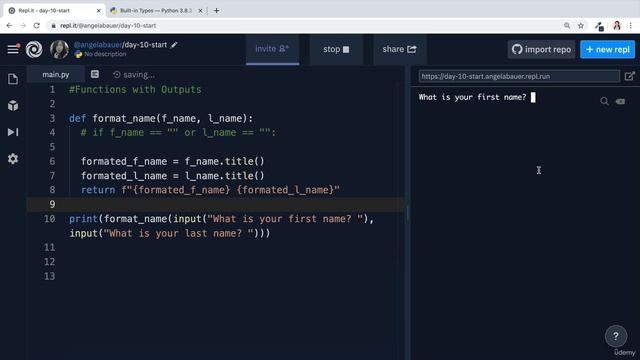Open the Files panel in sidebar
Screen dimensions: 640x360
(13, 79)
